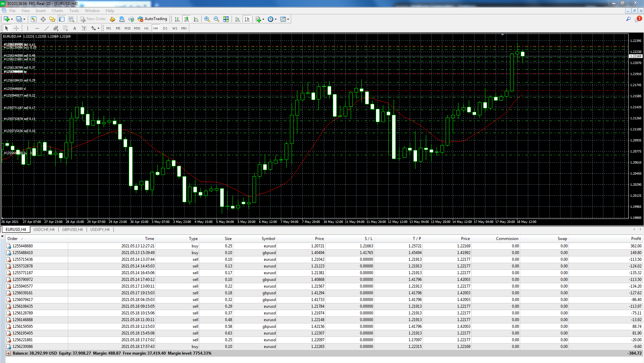Switch chart type to line chart
Screen dimensions: 644x363
196,19
